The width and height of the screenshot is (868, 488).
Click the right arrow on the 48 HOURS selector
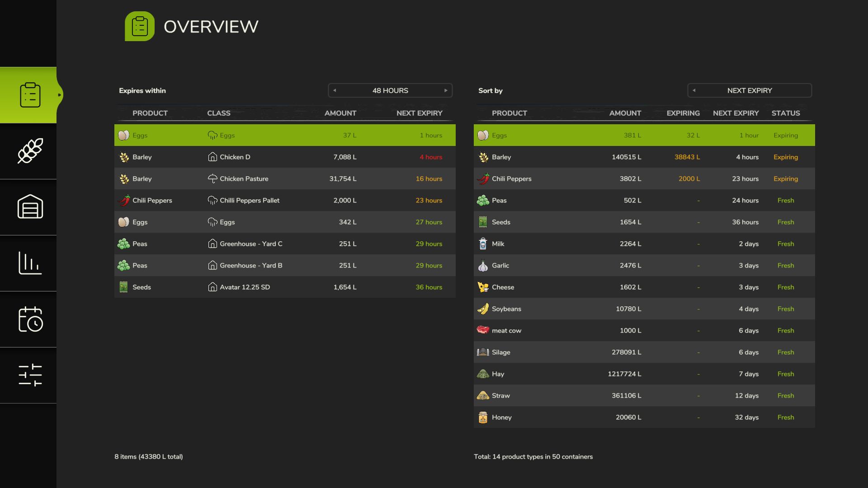446,90
